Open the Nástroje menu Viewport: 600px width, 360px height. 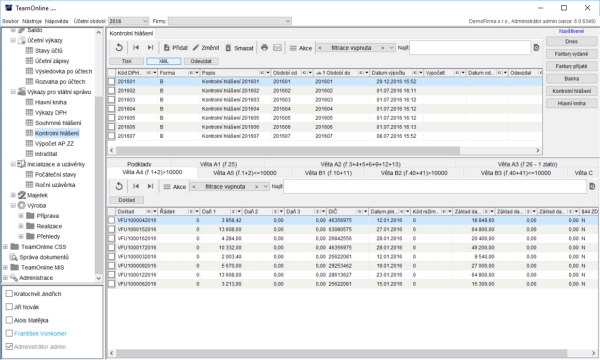32,21
